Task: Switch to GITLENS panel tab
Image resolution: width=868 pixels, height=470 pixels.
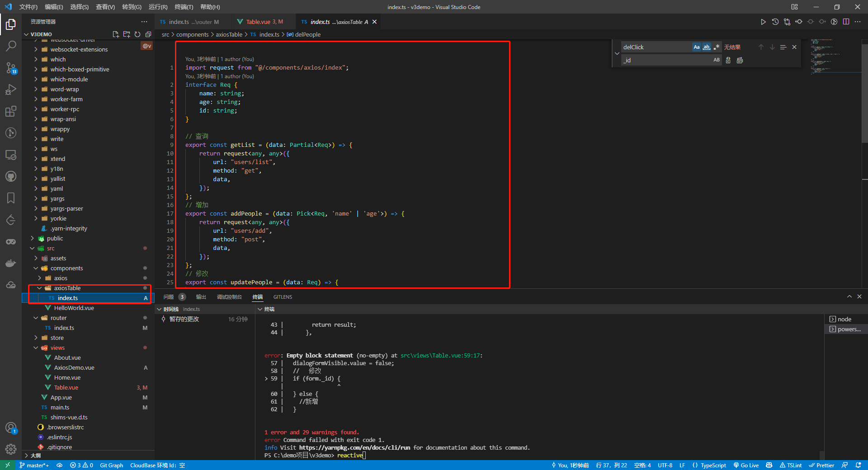Action: point(283,297)
